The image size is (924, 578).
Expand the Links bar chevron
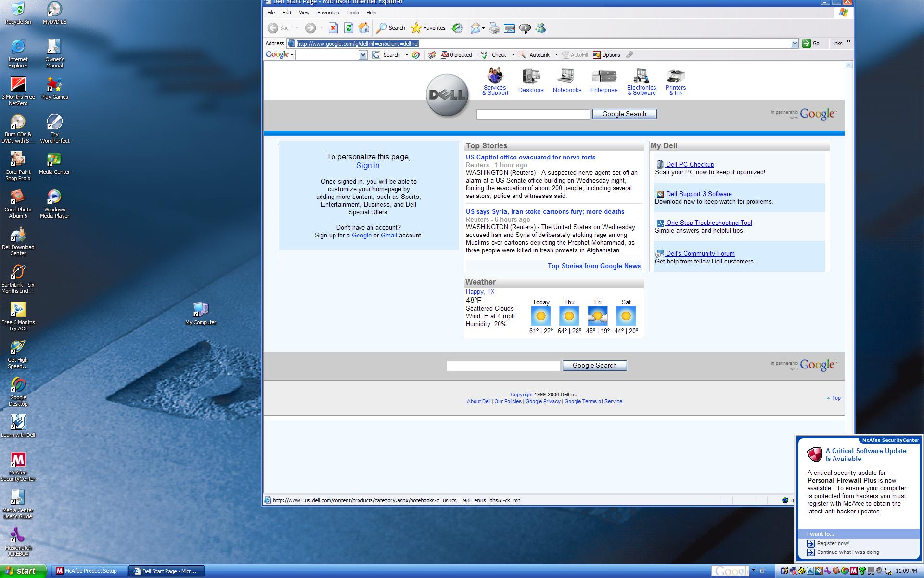coord(848,42)
